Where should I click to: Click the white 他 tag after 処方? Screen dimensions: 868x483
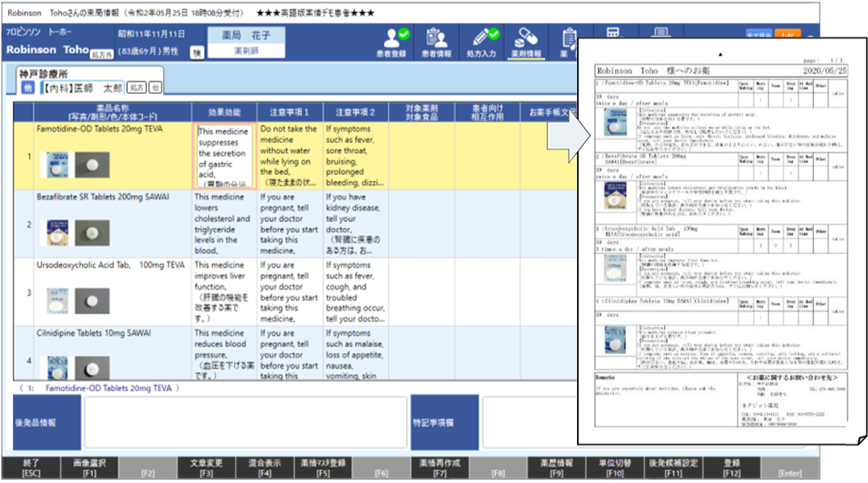click(156, 88)
